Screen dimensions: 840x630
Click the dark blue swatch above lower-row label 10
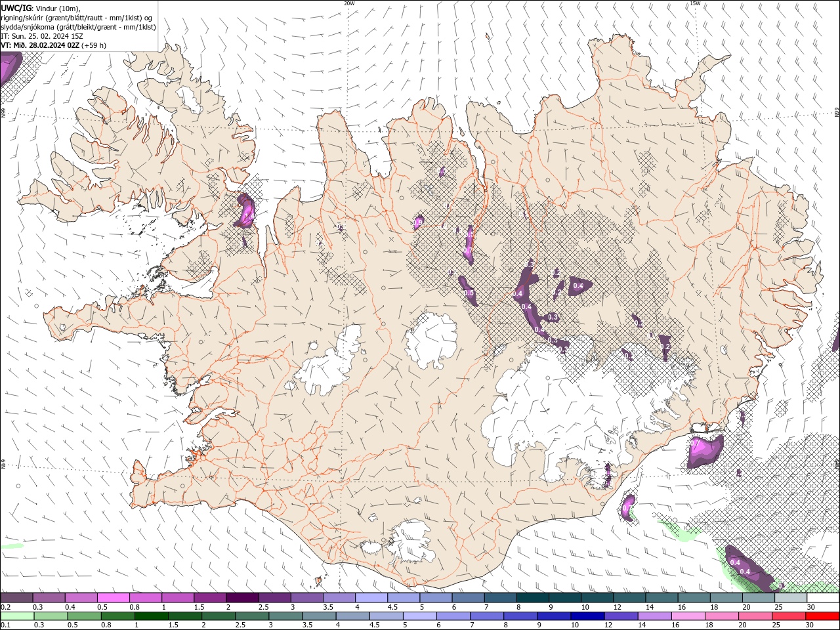[586, 616]
